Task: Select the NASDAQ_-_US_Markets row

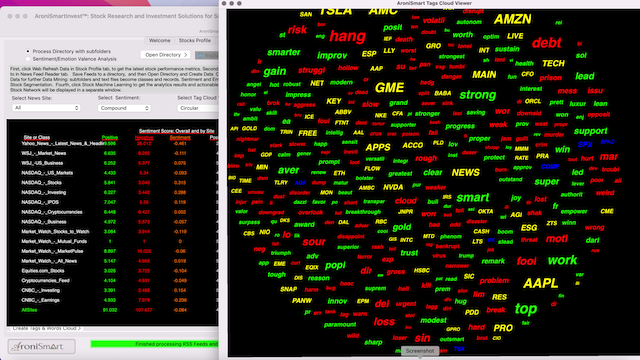Action: tap(47, 173)
